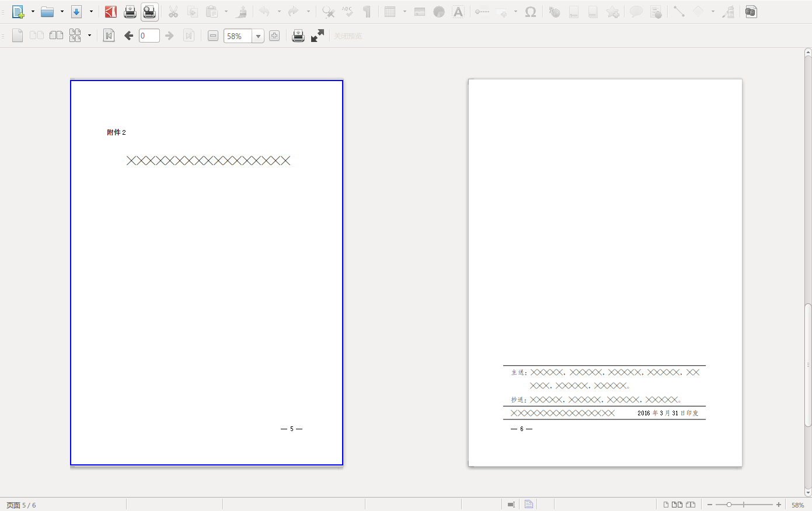This screenshot has height=511, width=812.
Task: Open the New document dropdown arrow
Action: [x=33, y=12]
